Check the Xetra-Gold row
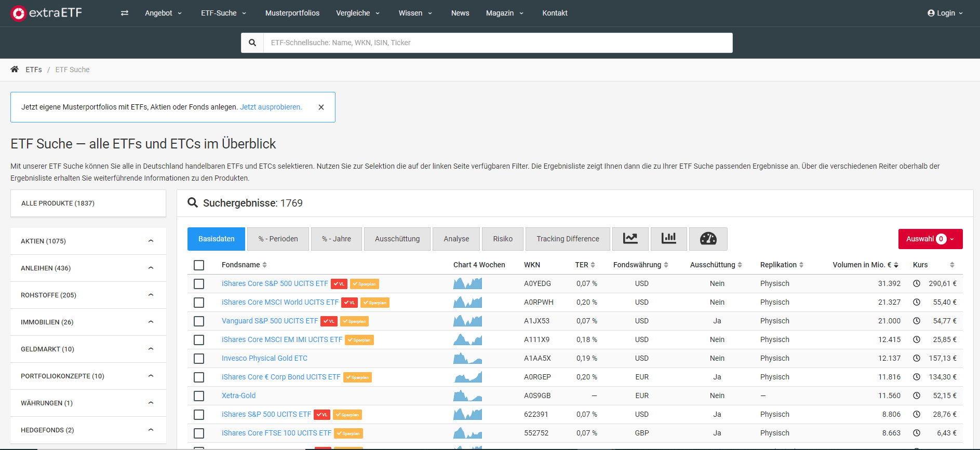This screenshot has height=450, width=980. (199, 396)
